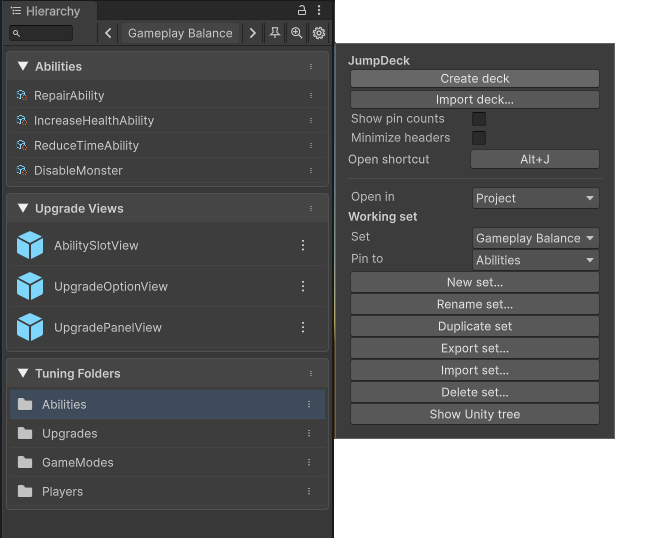
Task: Click the pin icon in toolbar
Action: coord(274,33)
